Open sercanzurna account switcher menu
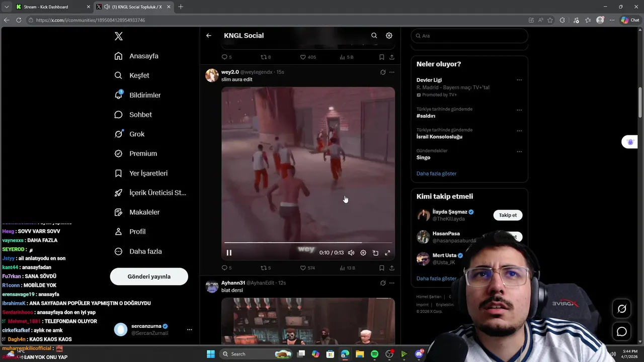Viewport: 644px width, 362px height. tap(189, 330)
